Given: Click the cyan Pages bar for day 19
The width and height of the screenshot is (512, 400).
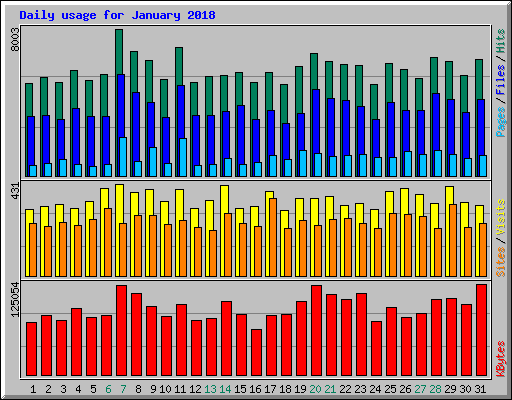Looking at the screenshot, I should [303, 163].
